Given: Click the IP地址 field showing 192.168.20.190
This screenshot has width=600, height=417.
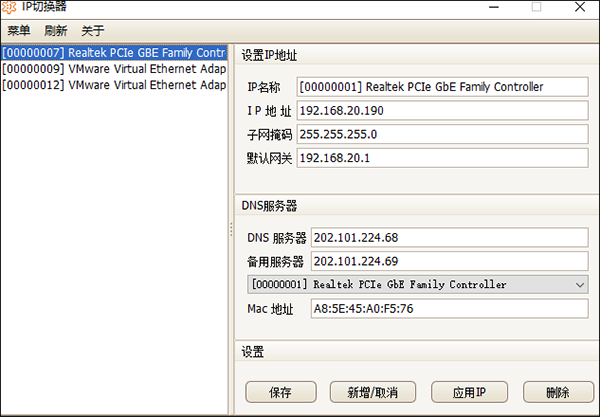Looking at the screenshot, I should [x=440, y=110].
